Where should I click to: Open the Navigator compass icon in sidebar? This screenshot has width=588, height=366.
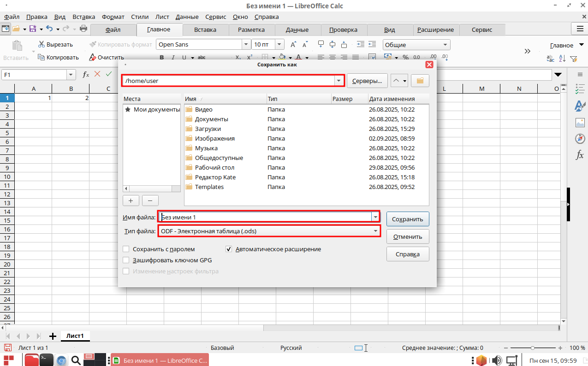(580, 139)
